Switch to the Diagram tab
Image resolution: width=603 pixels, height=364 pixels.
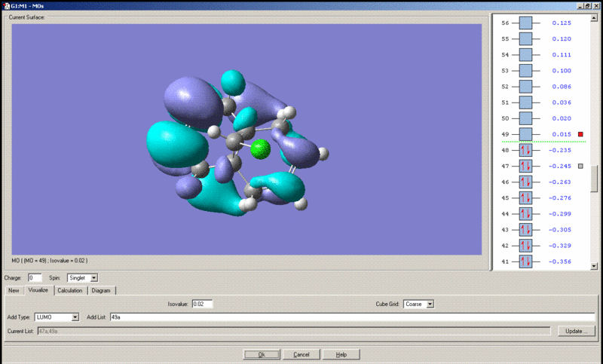point(101,290)
